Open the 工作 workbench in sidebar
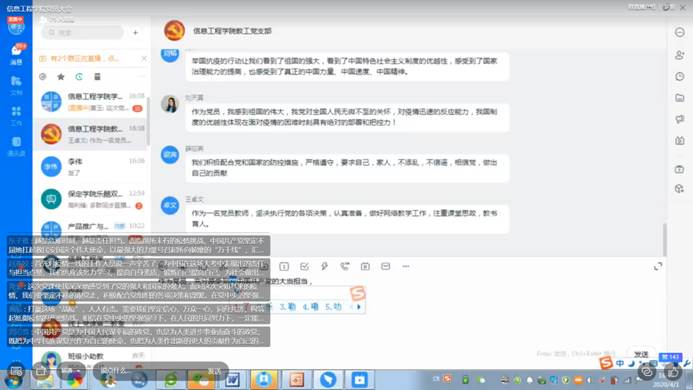Image resolution: width=693 pixels, height=390 pixels. coord(16,116)
